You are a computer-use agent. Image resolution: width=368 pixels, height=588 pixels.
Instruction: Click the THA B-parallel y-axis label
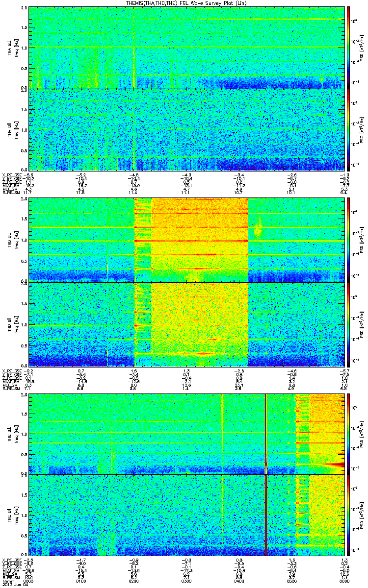(x=10, y=129)
